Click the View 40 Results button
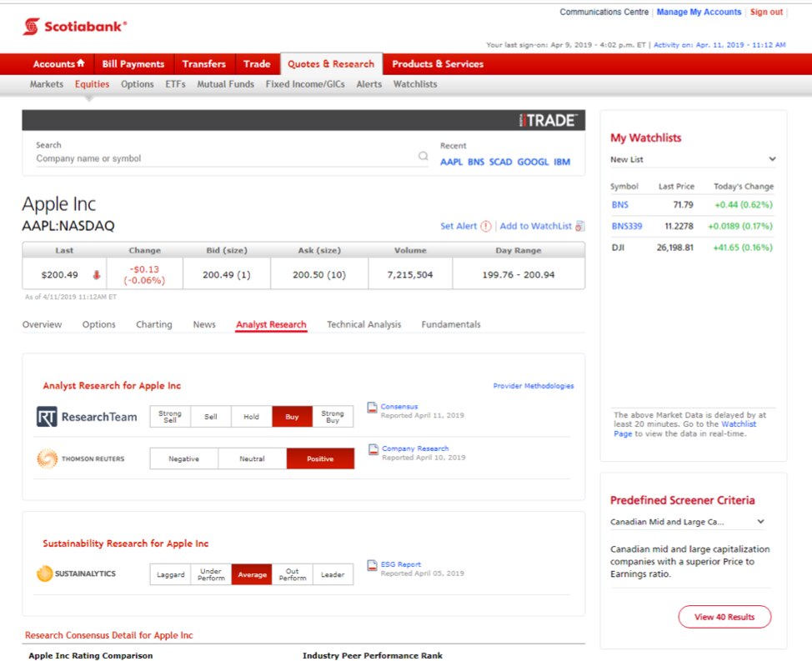812x661 pixels. 724,617
